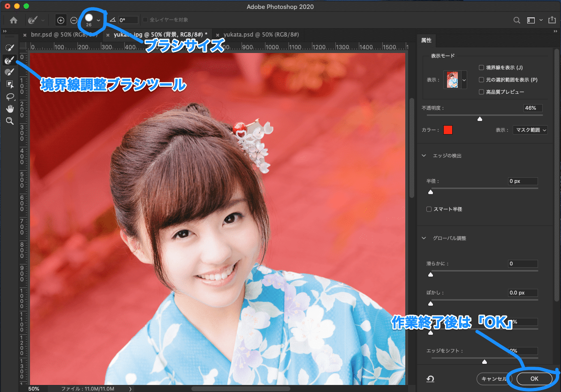
Task: Collapse the エッジの検出 section
Action: point(424,156)
